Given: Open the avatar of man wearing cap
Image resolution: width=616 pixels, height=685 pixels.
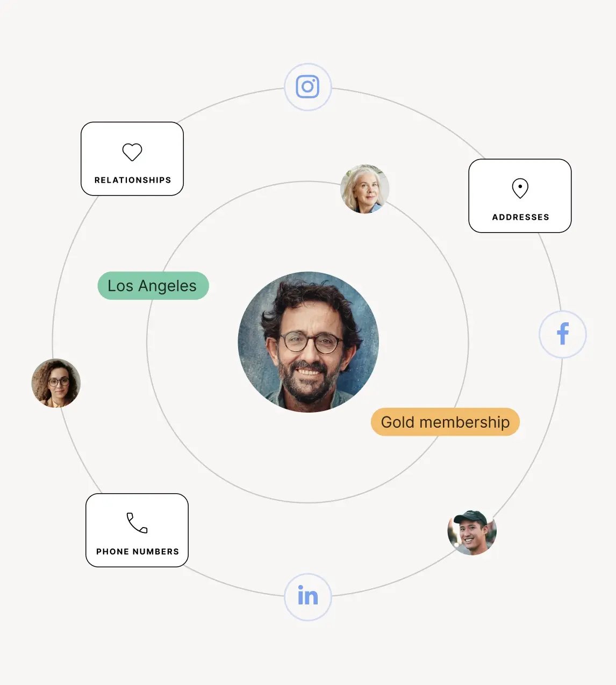Looking at the screenshot, I should tap(471, 532).
